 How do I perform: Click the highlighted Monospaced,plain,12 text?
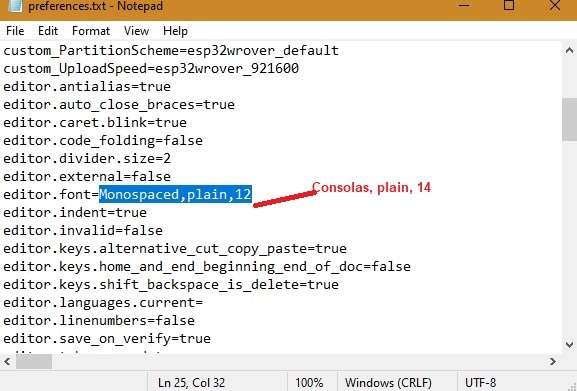(175, 194)
